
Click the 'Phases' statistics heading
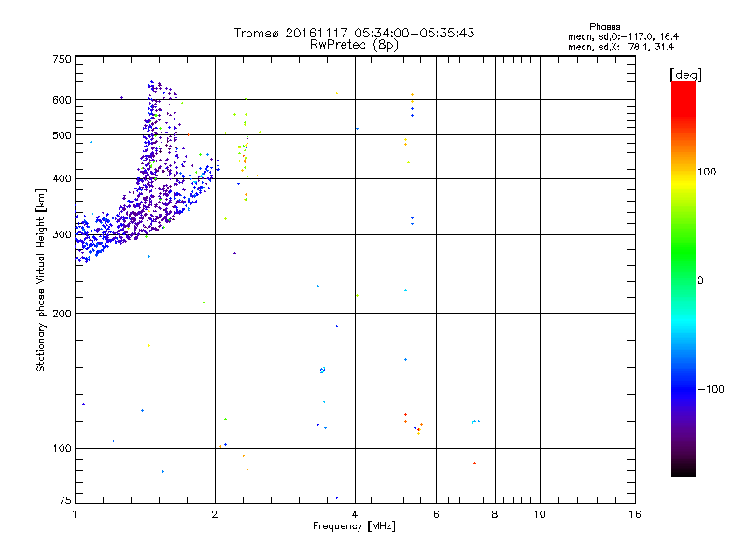(x=604, y=27)
